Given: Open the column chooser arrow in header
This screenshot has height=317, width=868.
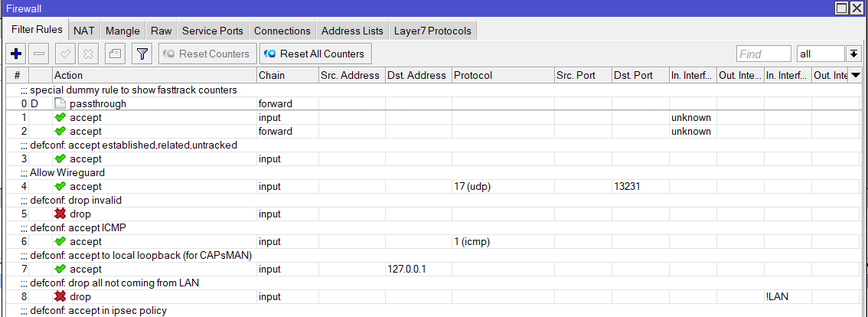Looking at the screenshot, I should [x=856, y=75].
